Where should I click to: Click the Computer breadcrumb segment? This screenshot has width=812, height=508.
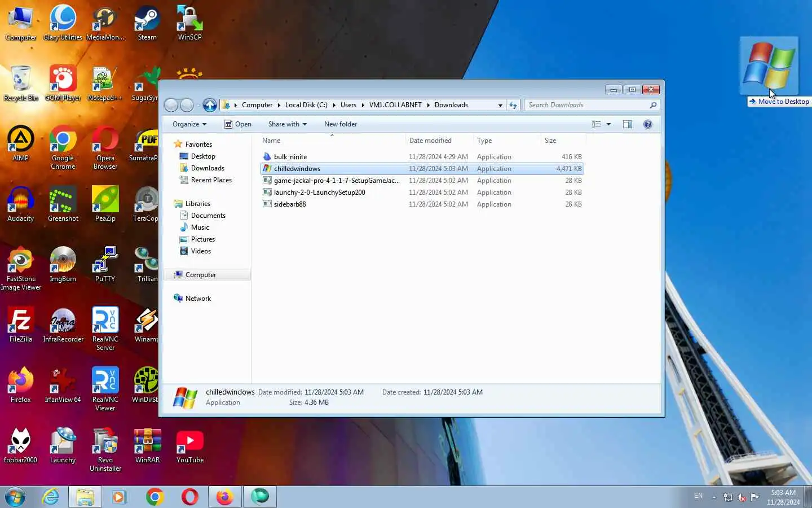[257, 105]
